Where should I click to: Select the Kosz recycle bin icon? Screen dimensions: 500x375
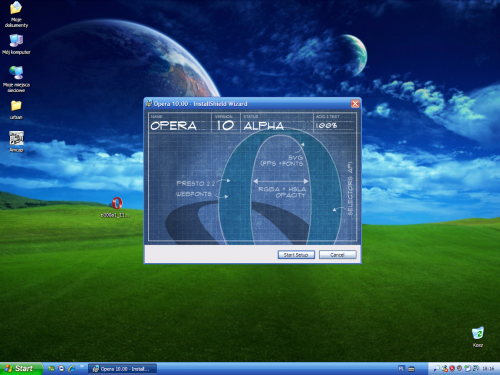coord(478,337)
